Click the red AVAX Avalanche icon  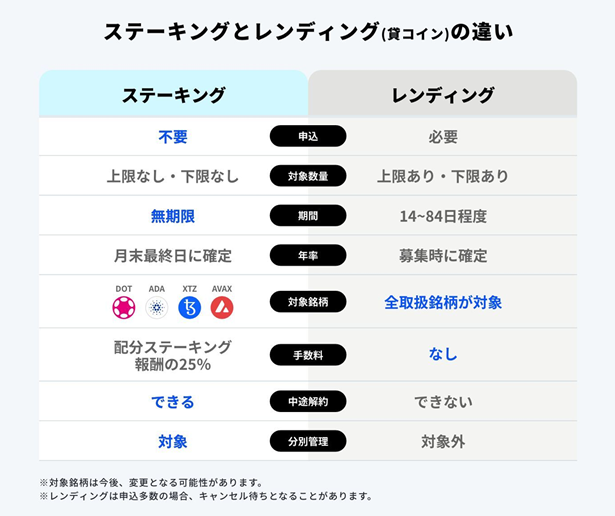click(222, 307)
